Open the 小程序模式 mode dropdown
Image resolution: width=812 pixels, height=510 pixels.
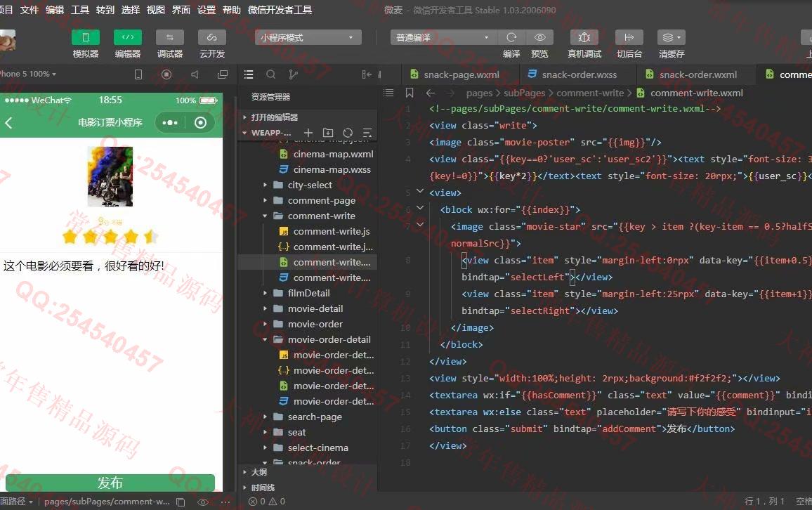pyautogui.click(x=308, y=37)
